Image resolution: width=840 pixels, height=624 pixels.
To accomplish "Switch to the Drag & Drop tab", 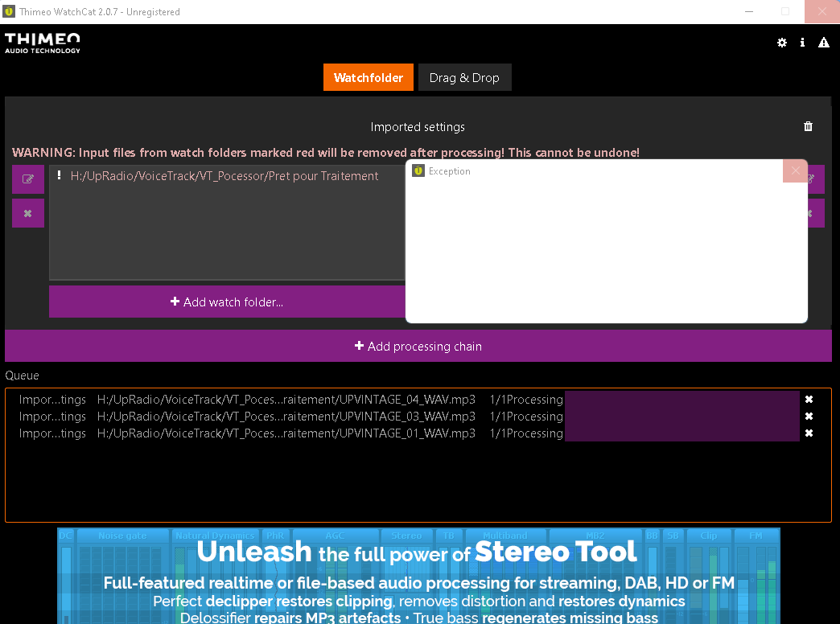I will [464, 77].
